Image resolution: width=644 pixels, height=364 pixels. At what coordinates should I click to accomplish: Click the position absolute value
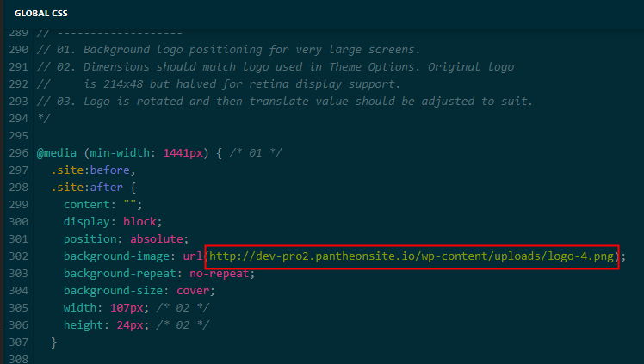click(157, 239)
